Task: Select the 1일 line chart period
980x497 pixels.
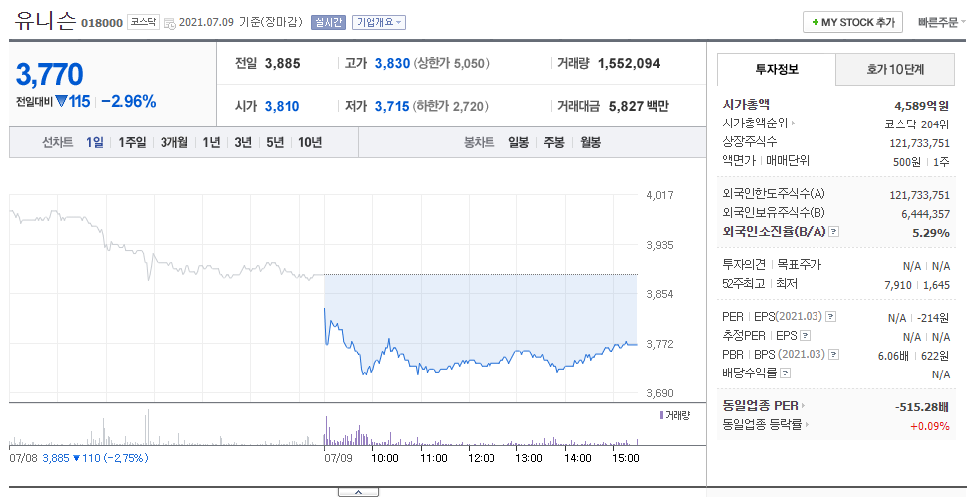Action: coord(95,143)
